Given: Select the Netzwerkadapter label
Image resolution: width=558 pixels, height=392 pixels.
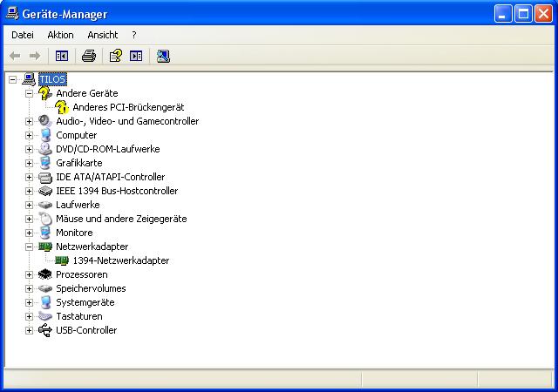Looking at the screenshot, I should (92, 247).
